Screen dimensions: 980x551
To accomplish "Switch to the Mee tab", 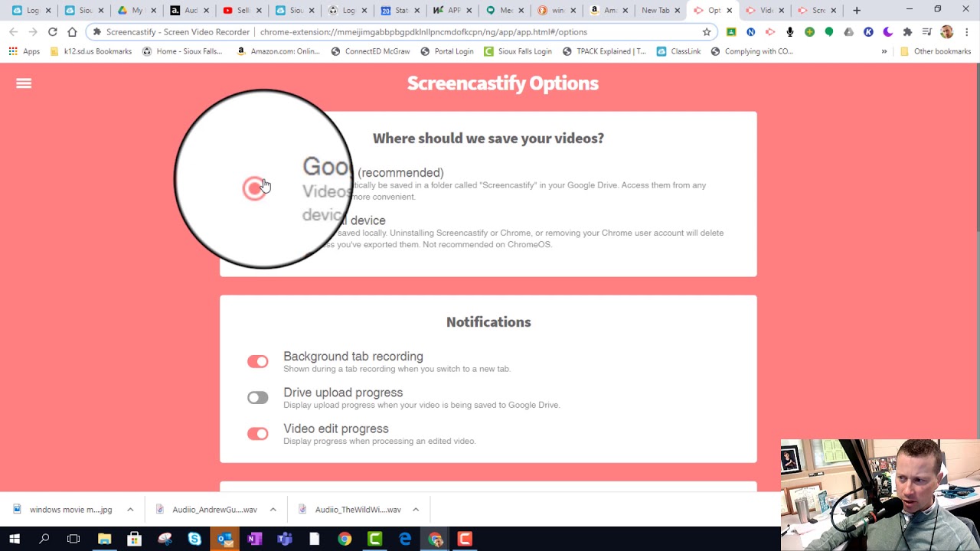I will click(x=503, y=11).
